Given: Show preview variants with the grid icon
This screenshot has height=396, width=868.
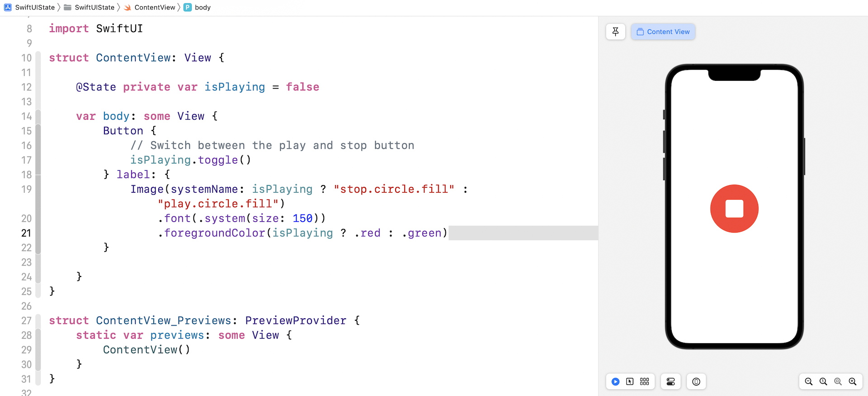Looking at the screenshot, I should pyautogui.click(x=645, y=382).
